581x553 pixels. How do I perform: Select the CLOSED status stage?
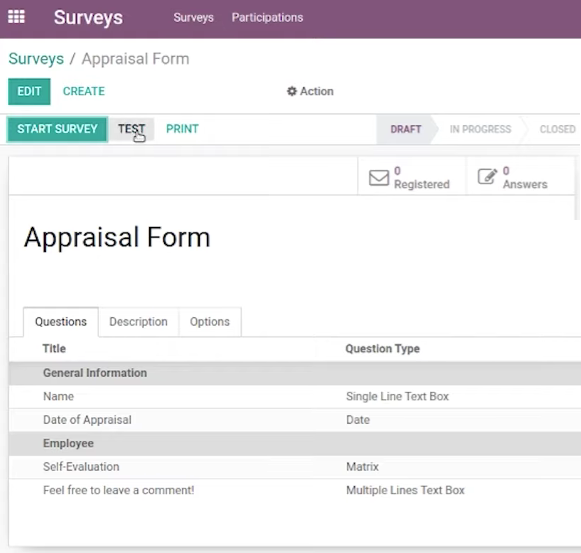tap(557, 129)
